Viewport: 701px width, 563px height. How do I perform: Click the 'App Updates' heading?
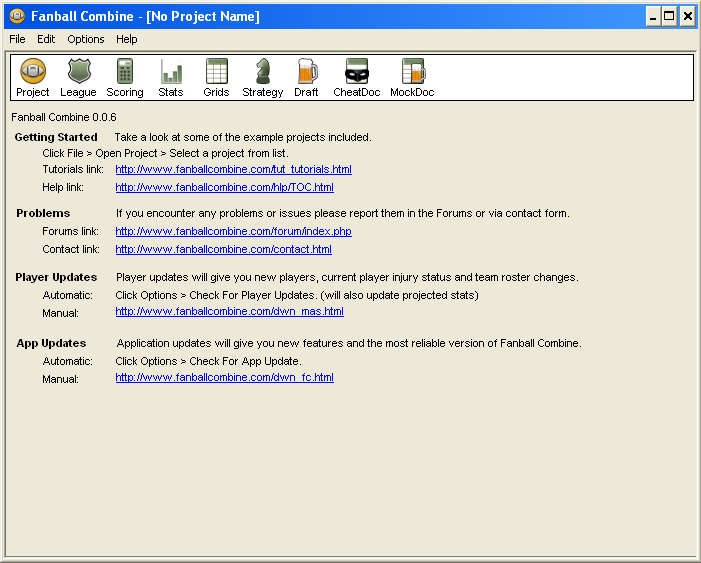point(51,343)
